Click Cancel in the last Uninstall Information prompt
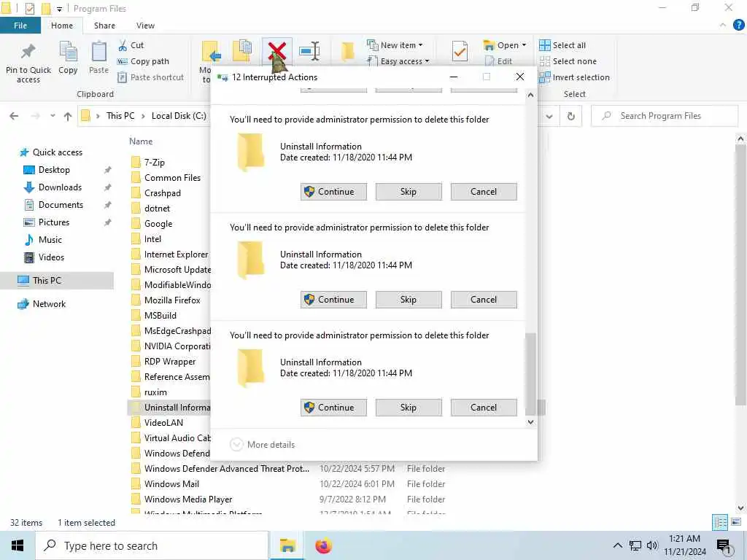747x560 pixels. [484, 408]
